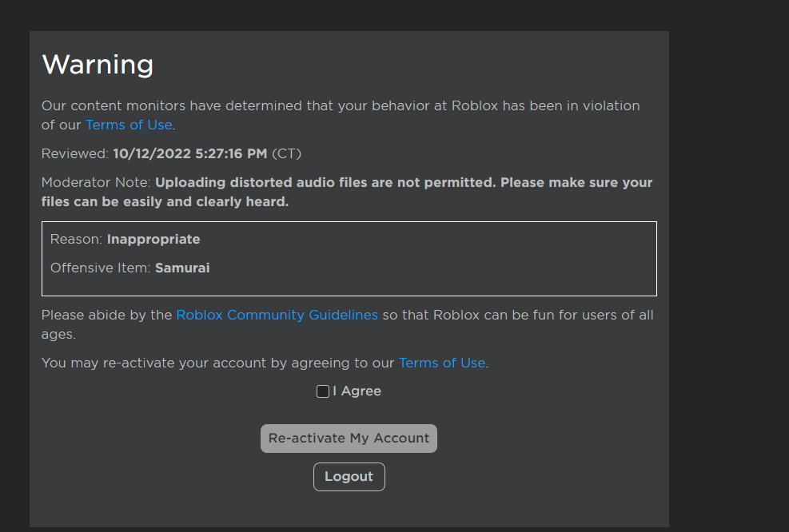Click the 'Our content monitors have determined' sentence
Image resolution: width=789 pixels, height=532 pixels.
click(x=341, y=115)
